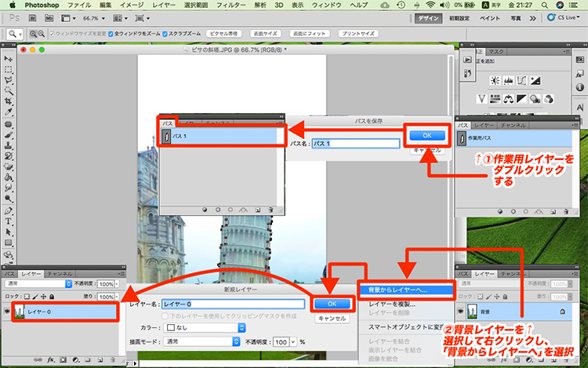Screen dimensions: 588x368
Task: Switch to チャンネル tab in 作業用パス panel
Action: click(513, 125)
